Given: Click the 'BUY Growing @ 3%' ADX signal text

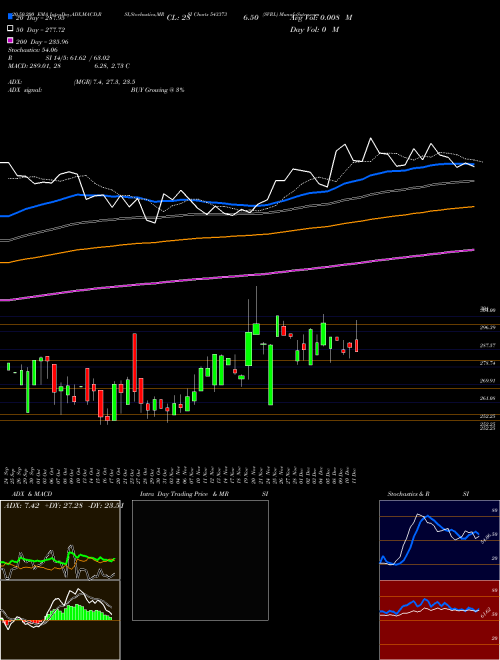Looking at the screenshot, I should pos(157,90).
